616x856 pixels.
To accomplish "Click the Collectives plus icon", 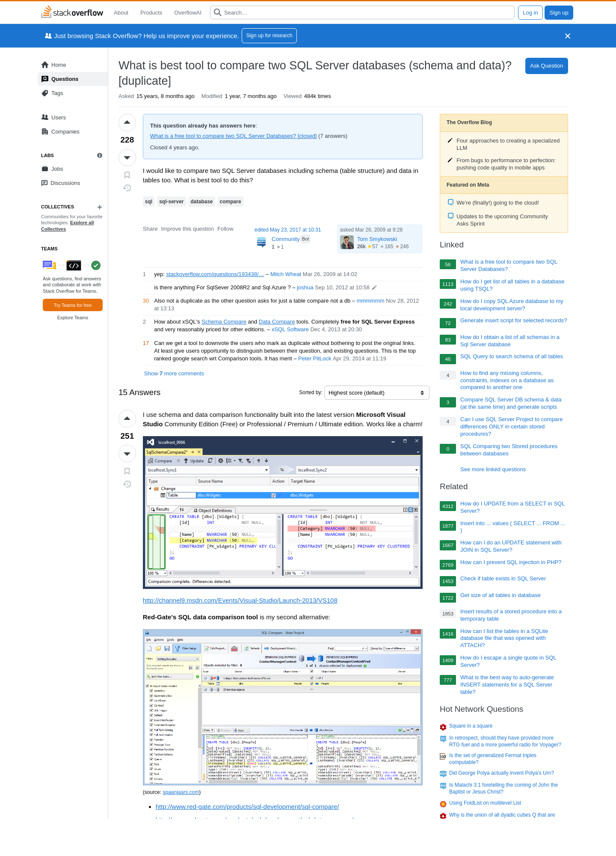I will (x=100, y=207).
